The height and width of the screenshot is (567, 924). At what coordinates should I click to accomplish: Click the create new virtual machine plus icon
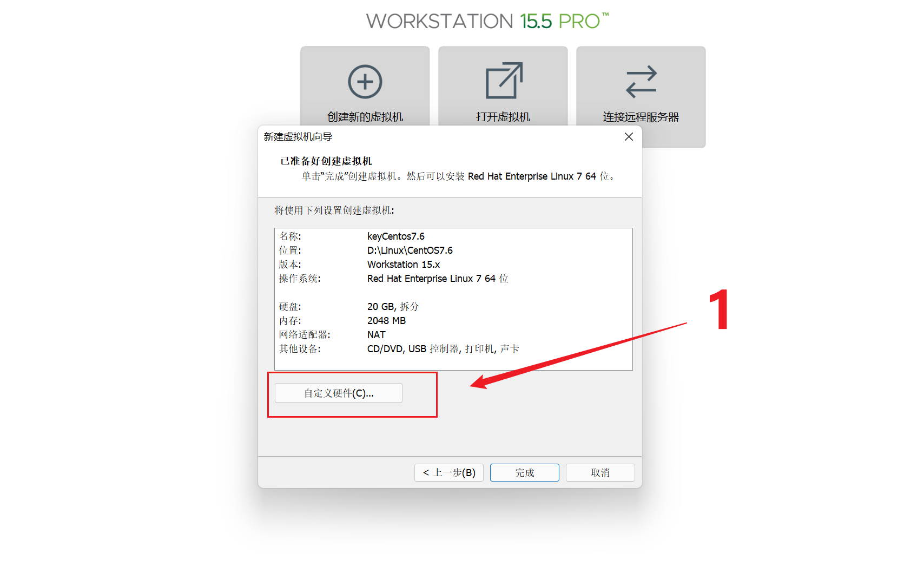(365, 82)
